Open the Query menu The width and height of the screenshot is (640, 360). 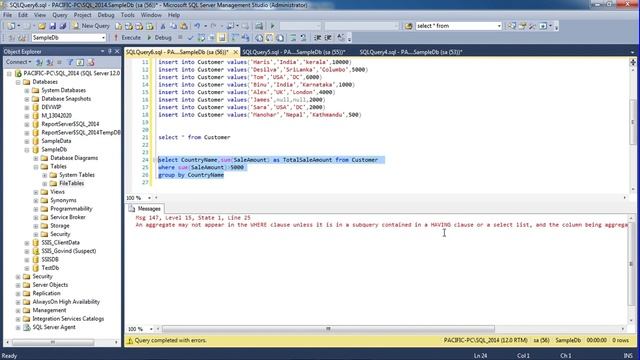(x=60, y=15)
